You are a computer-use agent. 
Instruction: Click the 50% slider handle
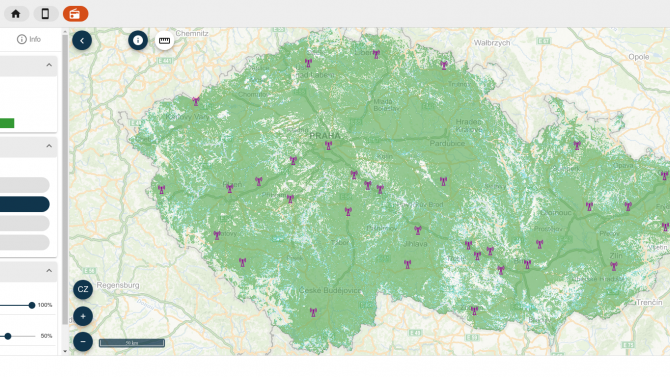tap(8, 336)
